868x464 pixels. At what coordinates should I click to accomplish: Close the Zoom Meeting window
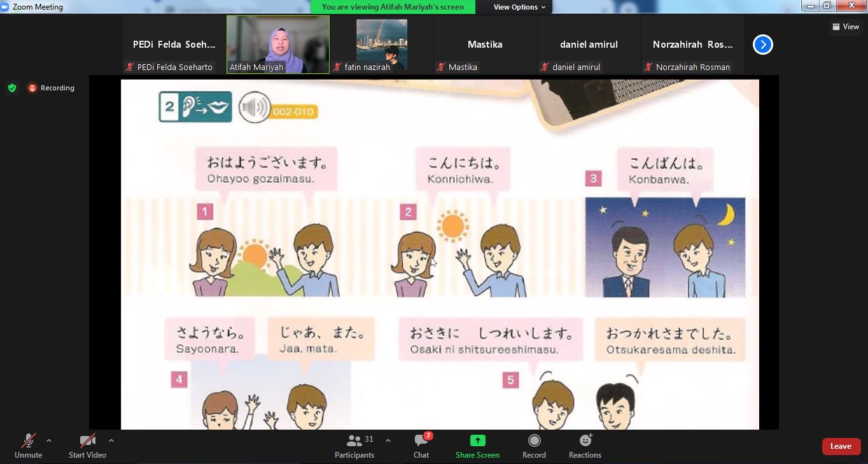[851, 6]
